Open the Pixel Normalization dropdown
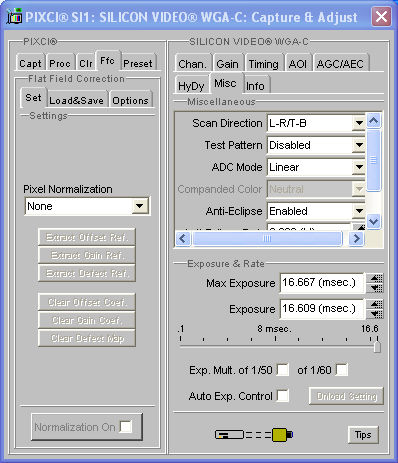Screen dimensions: 398x463 140,206
